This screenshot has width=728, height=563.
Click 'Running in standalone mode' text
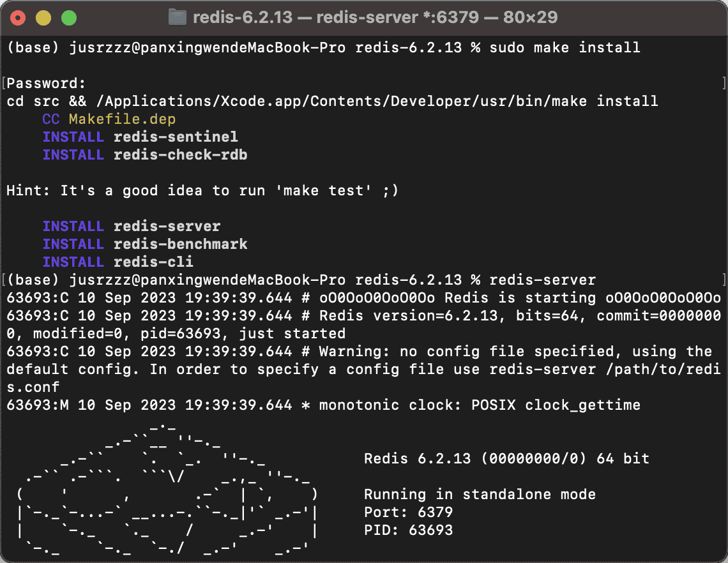(480, 495)
